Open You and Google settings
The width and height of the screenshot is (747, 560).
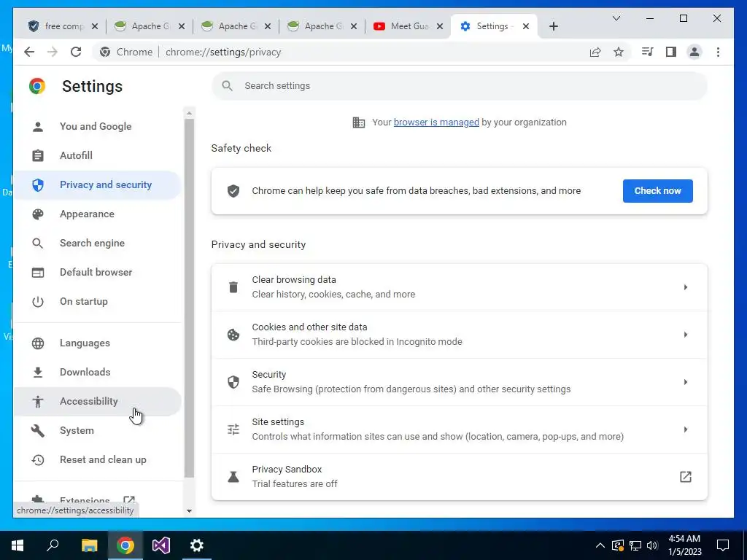[97, 127]
